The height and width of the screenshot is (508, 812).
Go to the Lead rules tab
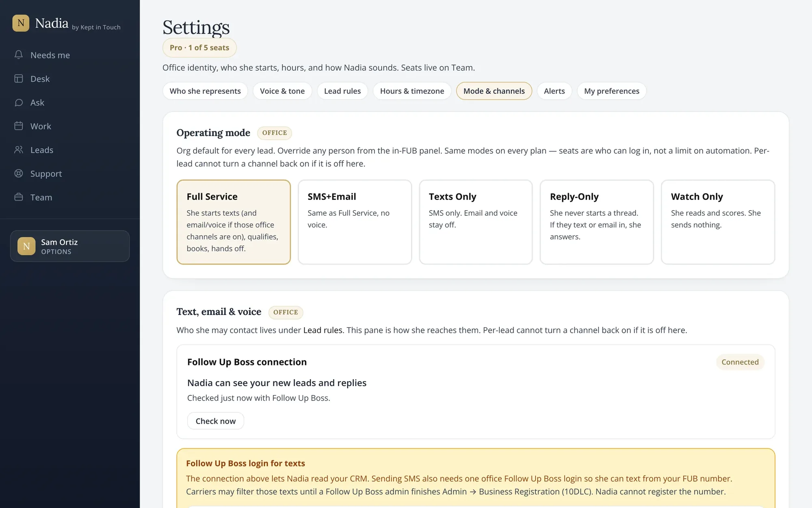[342, 91]
